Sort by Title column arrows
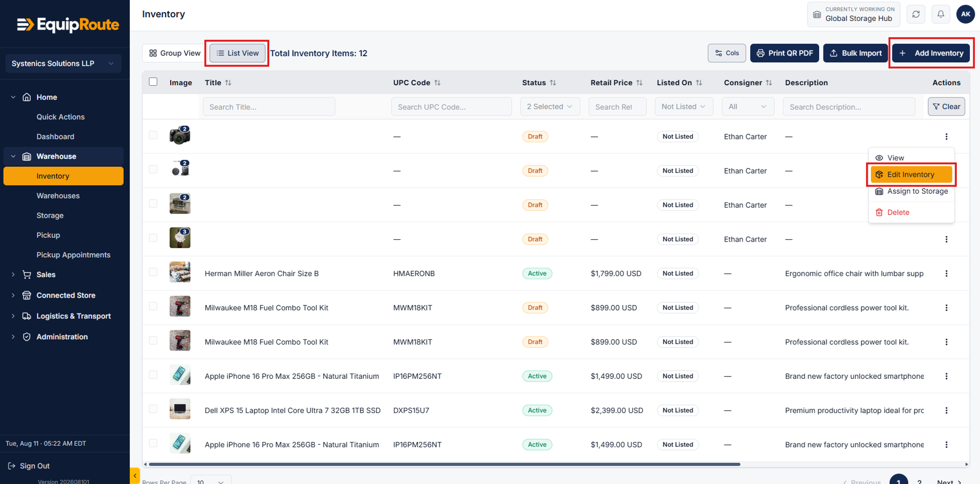 point(228,83)
